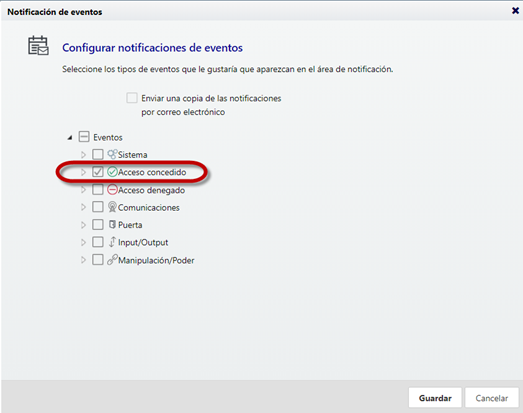The width and height of the screenshot is (523, 413).
Task: Collapse the Eventos tree node
Action: click(70, 137)
